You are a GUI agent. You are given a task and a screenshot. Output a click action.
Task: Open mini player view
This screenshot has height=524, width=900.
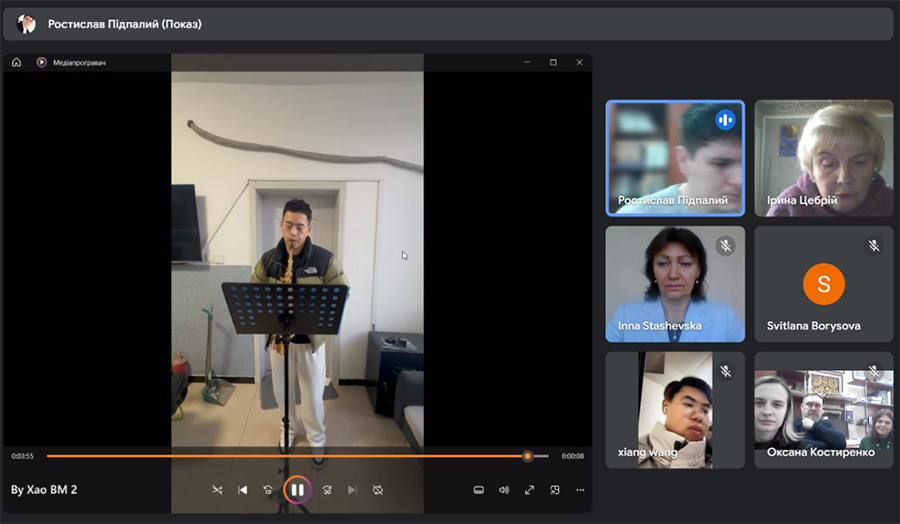tap(555, 490)
